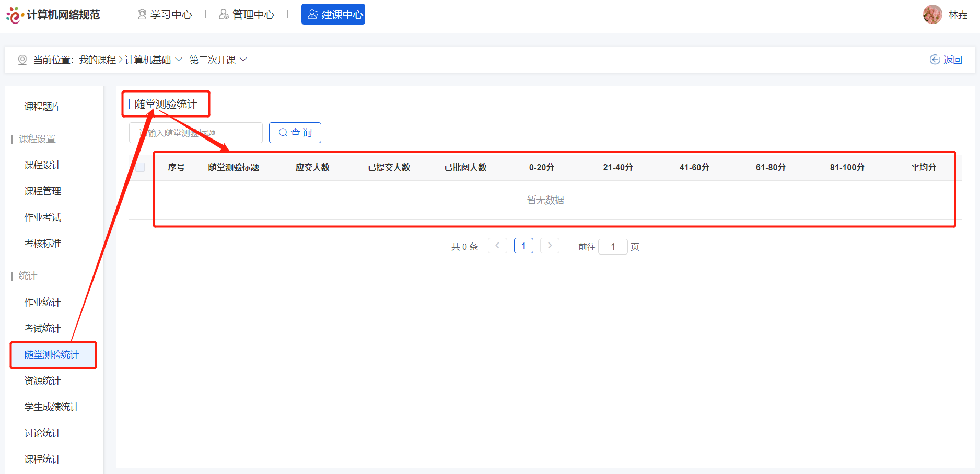Click the next page arrow
The width and height of the screenshot is (980, 474).
[x=550, y=246]
